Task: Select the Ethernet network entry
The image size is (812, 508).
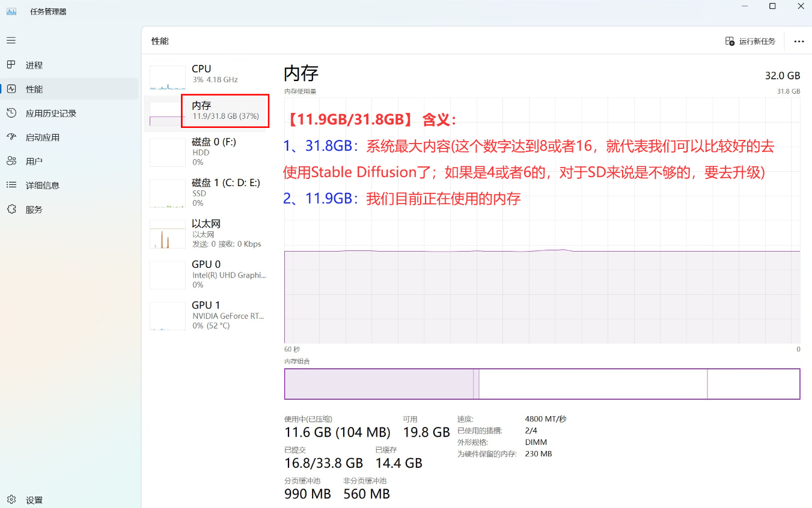Action: point(207,234)
